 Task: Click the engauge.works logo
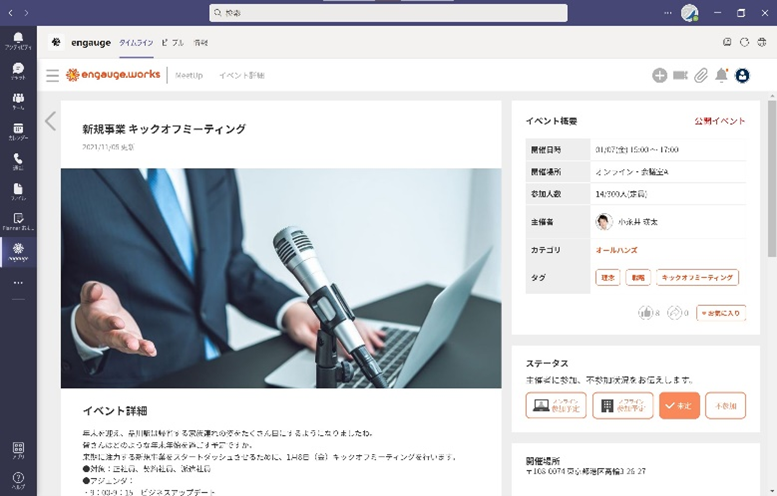pyautogui.click(x=113, y=75)
